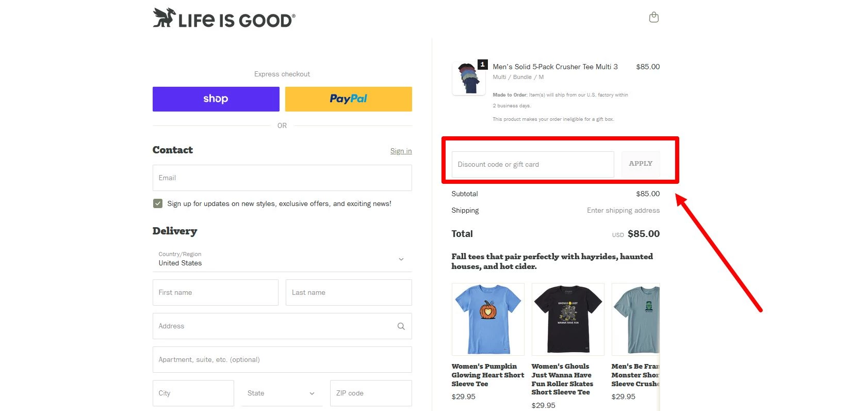Select the Last name field
The width and height of the screenshot is (868, 411).
click(x=348, y=292)
